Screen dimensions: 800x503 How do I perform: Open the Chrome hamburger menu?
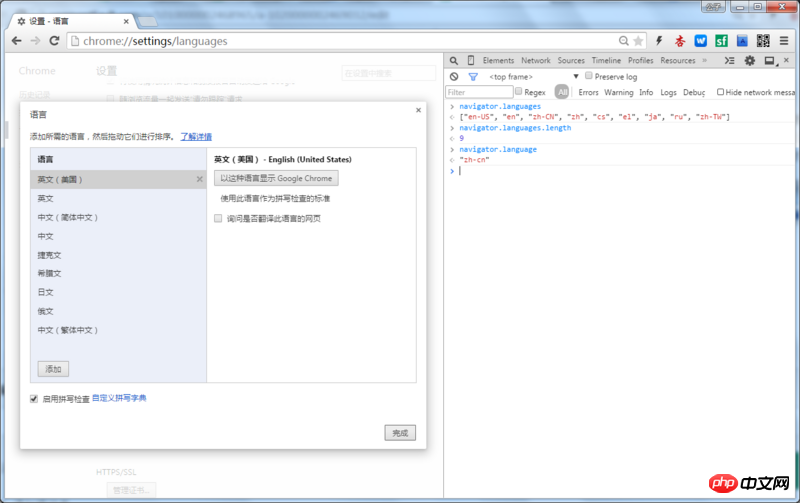pos(784,41)
